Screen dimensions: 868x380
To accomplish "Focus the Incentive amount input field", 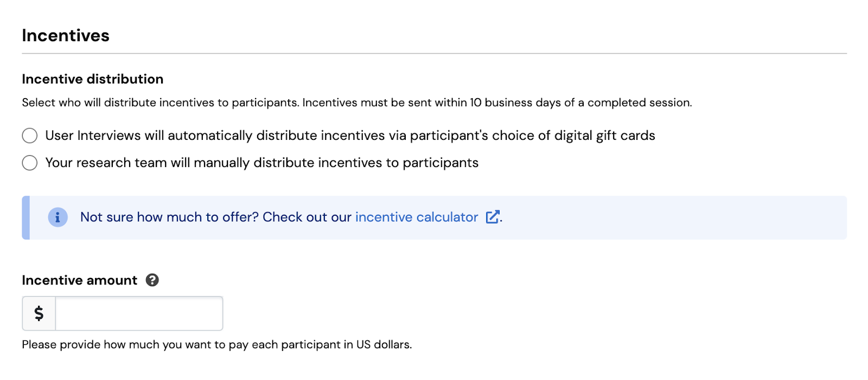I will (139, 313).
